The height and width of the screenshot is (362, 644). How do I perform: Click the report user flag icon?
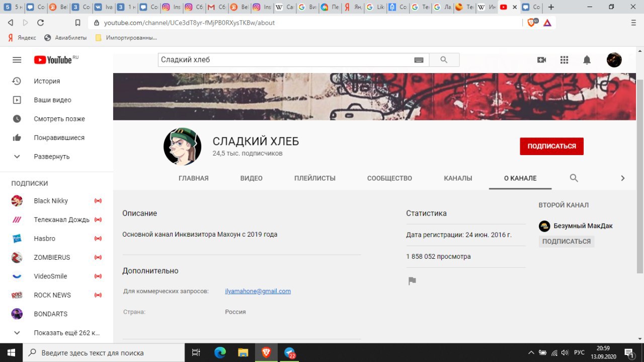(412, 281)
